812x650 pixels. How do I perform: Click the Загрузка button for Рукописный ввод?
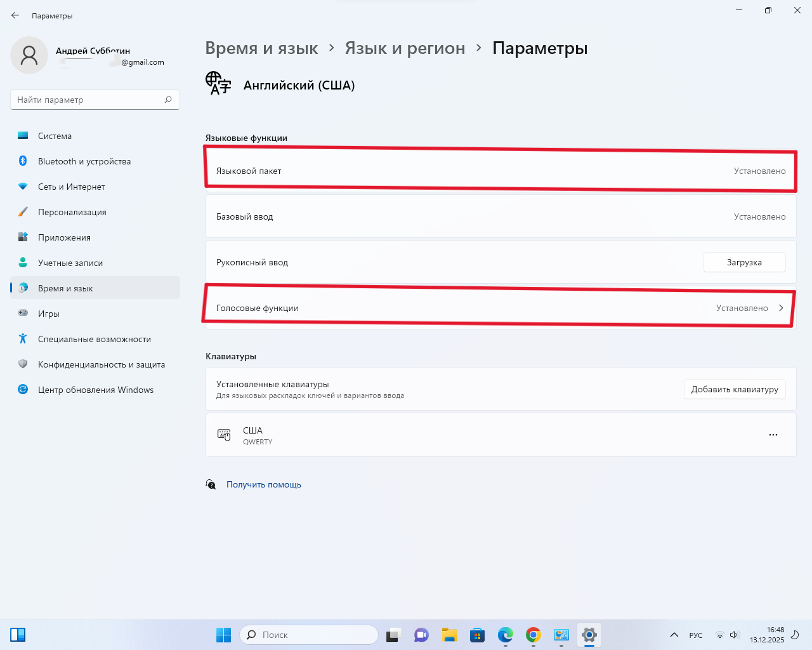pyautogui.click(x=744, y=262)
